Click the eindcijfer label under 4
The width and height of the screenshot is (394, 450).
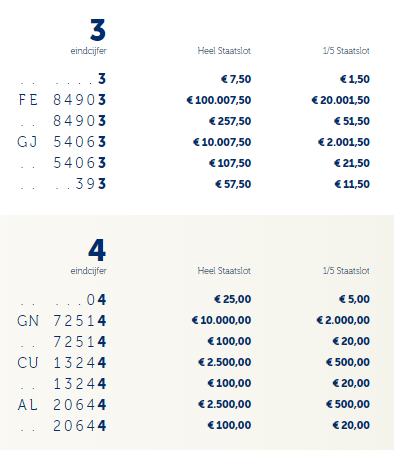tap(88, 271)
